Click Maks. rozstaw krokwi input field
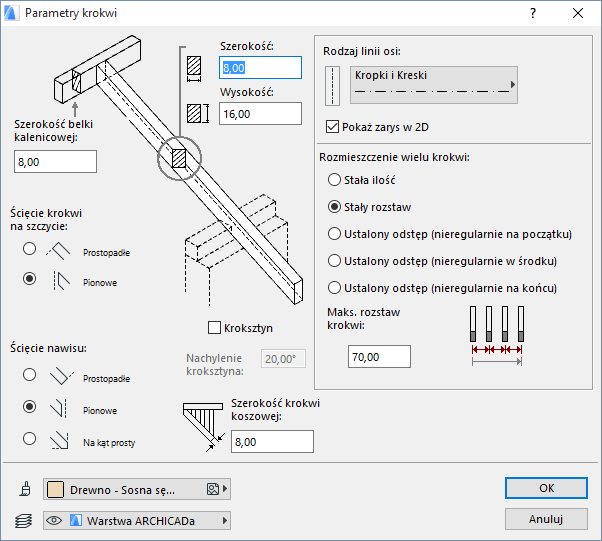This screenshot has height=541, width=602. 379,357
